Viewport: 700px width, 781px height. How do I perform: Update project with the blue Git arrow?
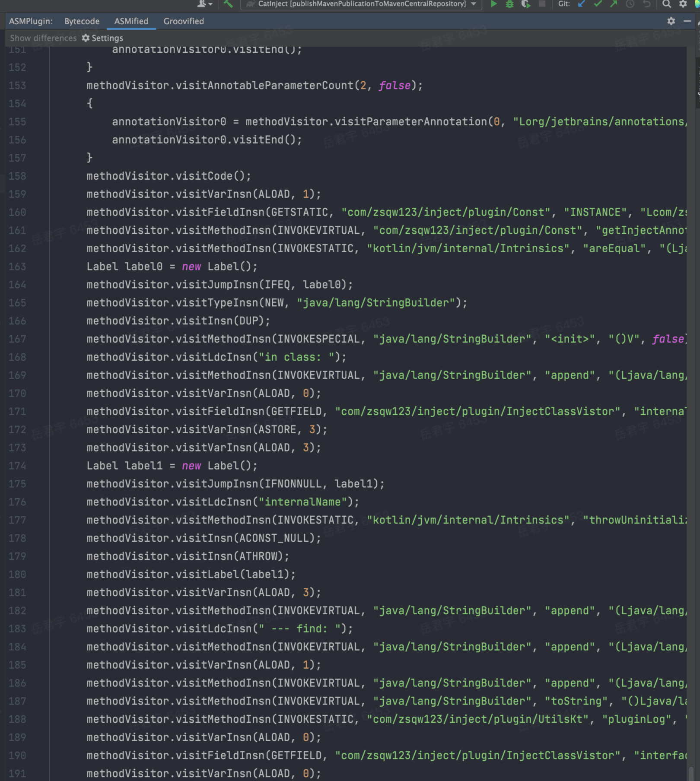pos(582,4)
